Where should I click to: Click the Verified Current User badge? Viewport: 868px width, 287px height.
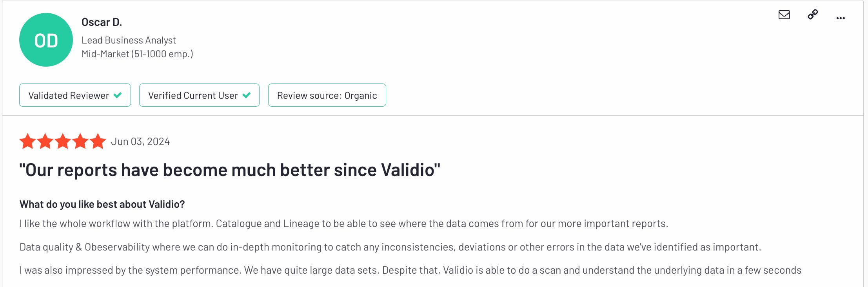coord(199,95)
